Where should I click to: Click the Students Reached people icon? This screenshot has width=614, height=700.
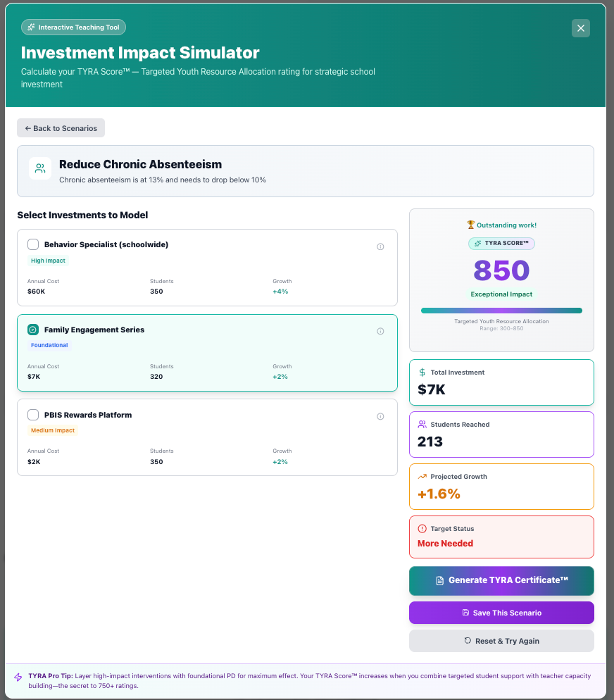(x=422, y=425)
